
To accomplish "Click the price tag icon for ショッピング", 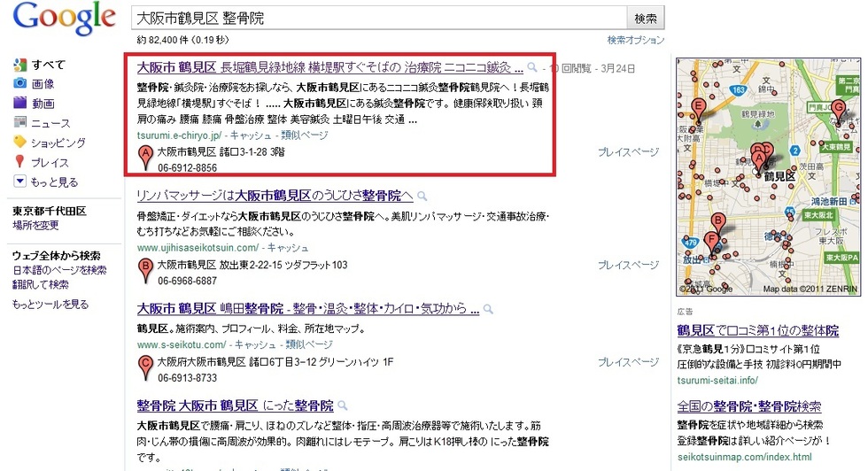I will [19, 142].
